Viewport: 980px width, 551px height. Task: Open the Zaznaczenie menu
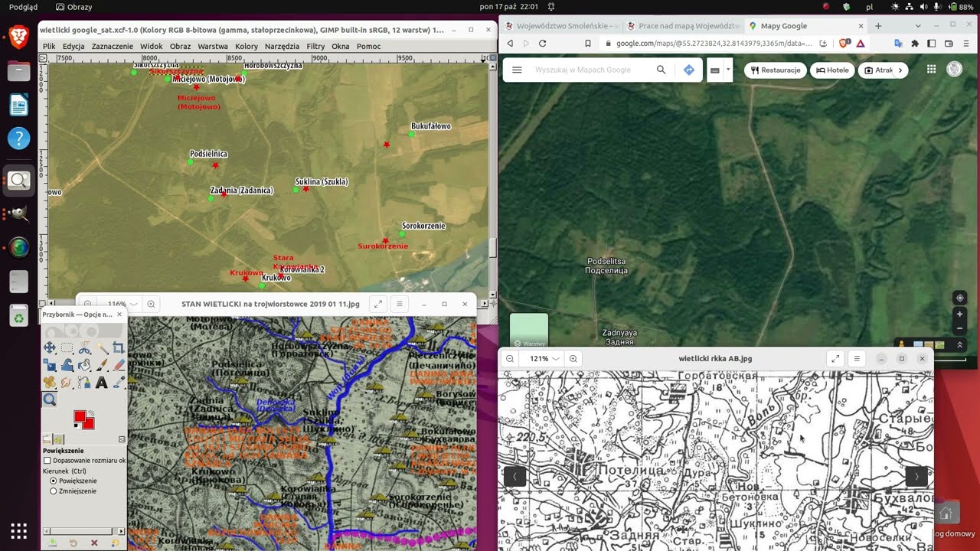pyautogui.click(x=113, y=46)
